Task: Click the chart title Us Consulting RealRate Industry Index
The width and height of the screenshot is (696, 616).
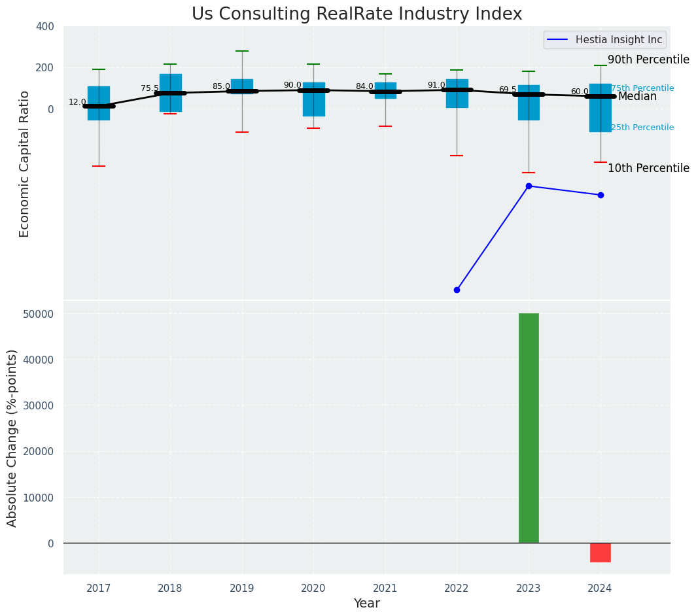Action: point(357,14)
